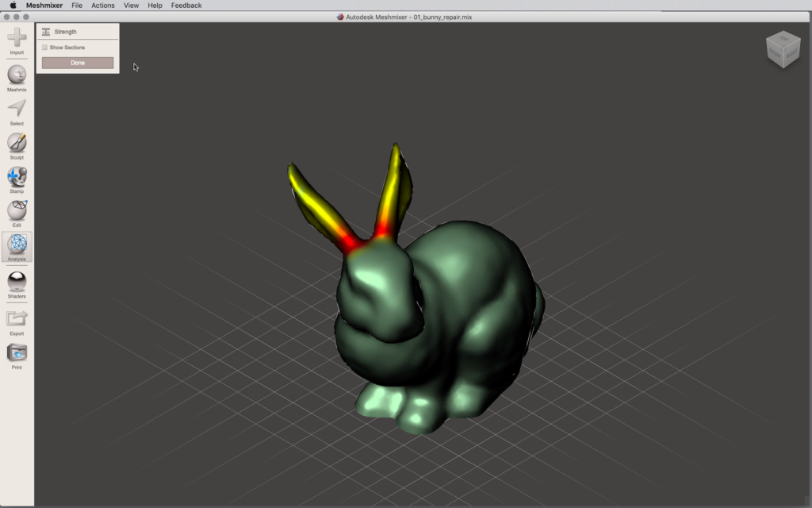Open the Actions menu
Viewport: 812px width, 508px height.
pyautogui.click(x=103, y=6)
